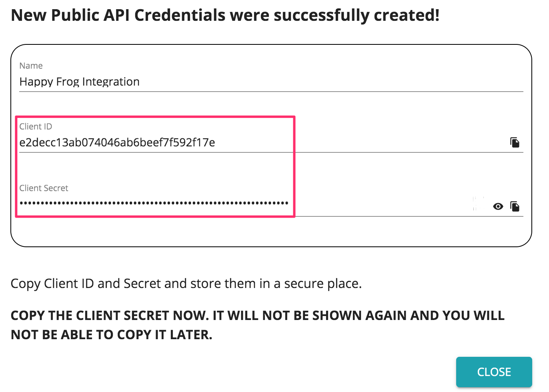Click the Client Secret label
The image size is (549, 392).
(x=44, y=188)
